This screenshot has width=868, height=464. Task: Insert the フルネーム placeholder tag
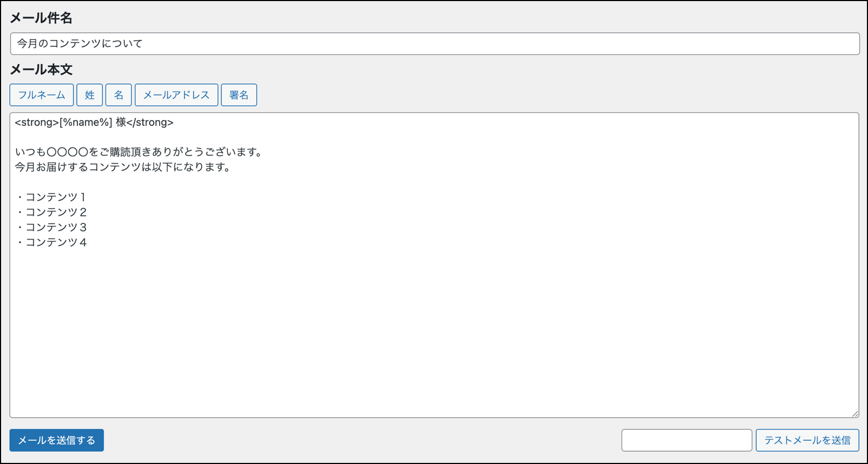41,95
